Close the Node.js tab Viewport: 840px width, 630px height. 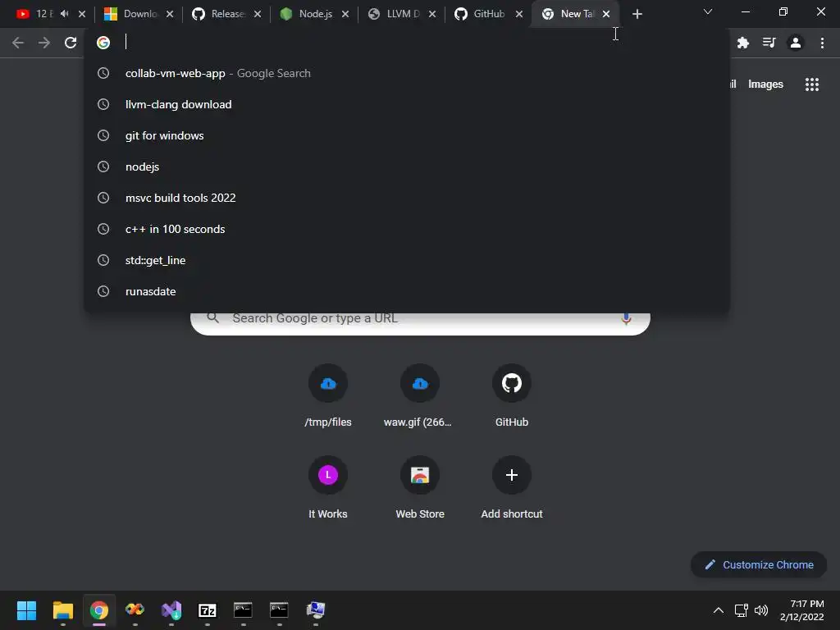(x=345, y=14)
